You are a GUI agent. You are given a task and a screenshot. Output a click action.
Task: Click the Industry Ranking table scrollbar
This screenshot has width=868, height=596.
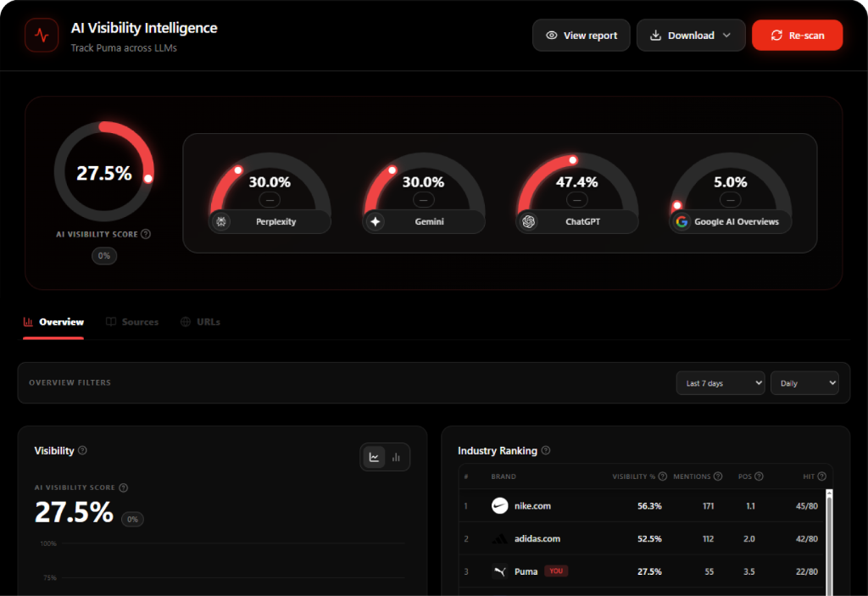coord(829,543)
